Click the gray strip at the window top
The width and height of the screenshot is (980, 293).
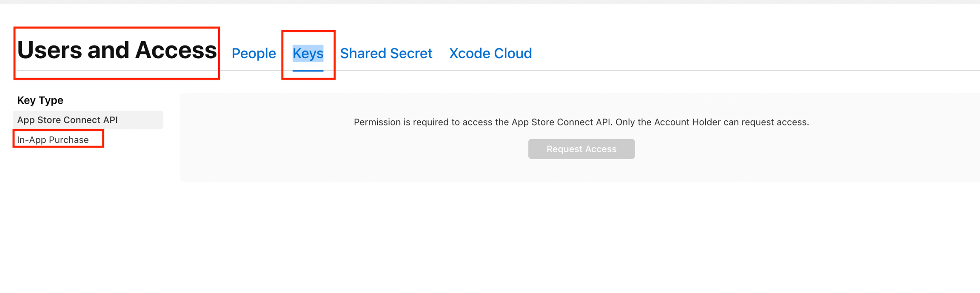490,2
